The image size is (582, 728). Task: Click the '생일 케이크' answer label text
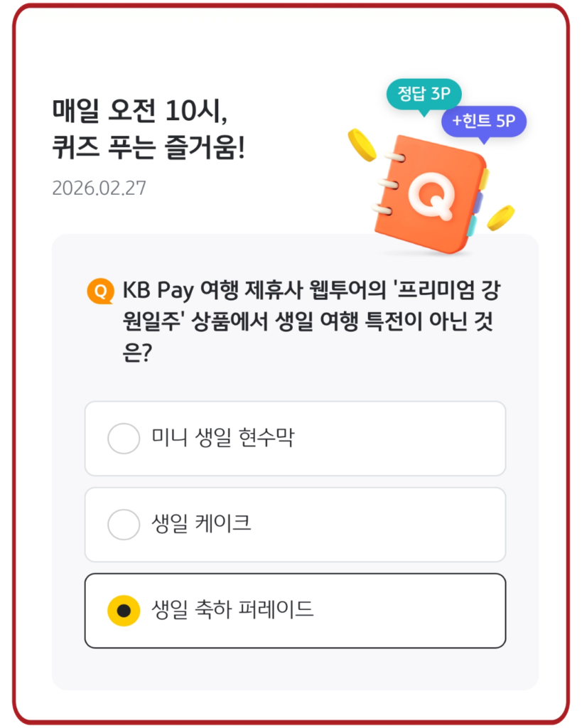pyautogui.click(x=201, y=525)
